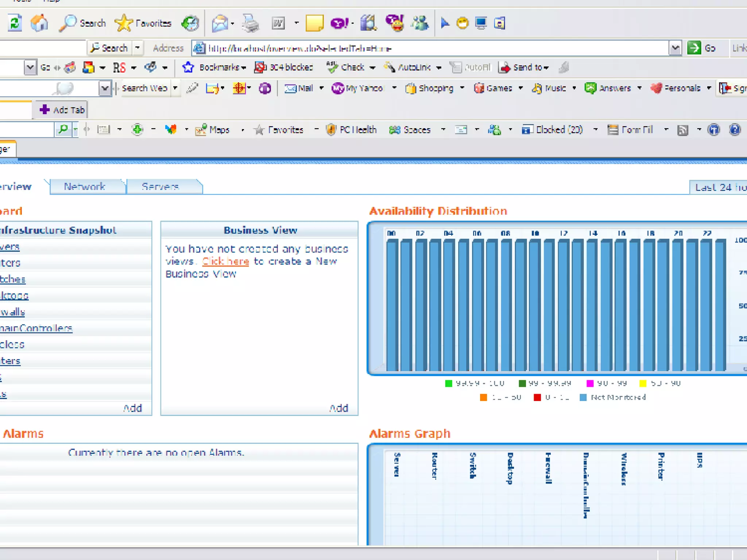Viewport: 747px width, 560px height.
Task: Switch to the Servers tab
Action: coord(160,187)
